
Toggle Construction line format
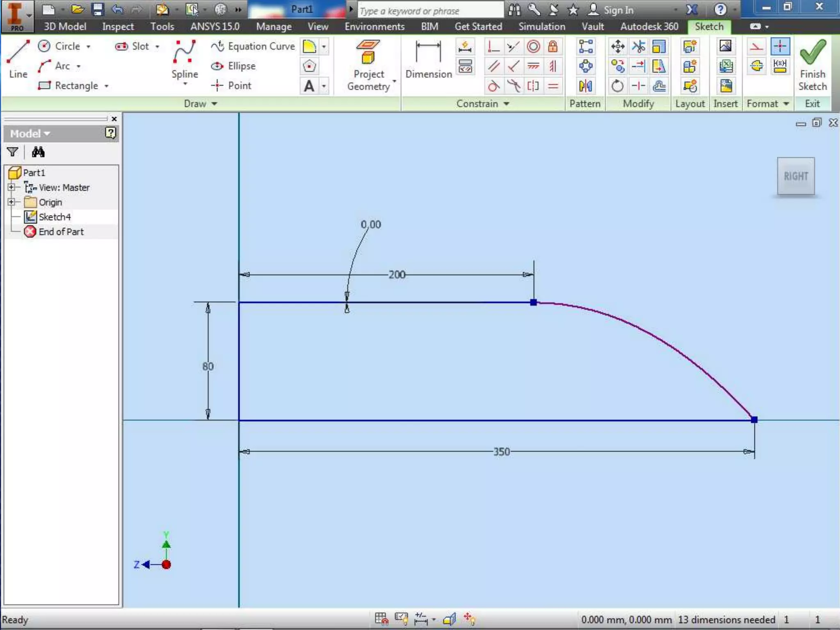pos(756,46)
